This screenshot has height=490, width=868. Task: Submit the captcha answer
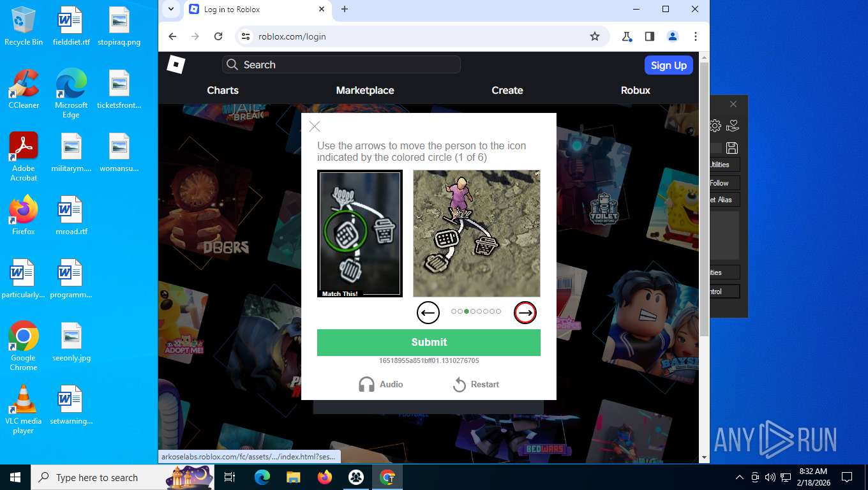click(429, 343)
